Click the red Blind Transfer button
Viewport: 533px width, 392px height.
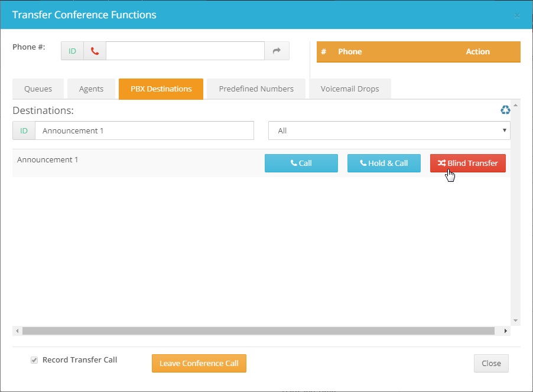[x=468, y=163]
